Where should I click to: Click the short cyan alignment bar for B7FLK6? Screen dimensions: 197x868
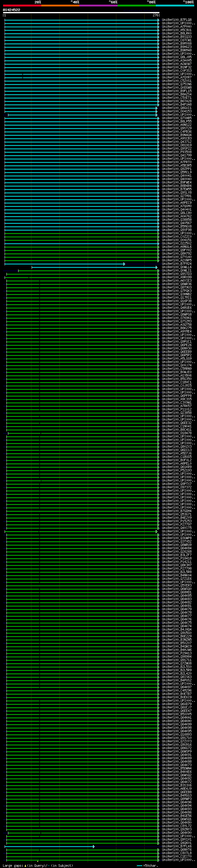50,846
